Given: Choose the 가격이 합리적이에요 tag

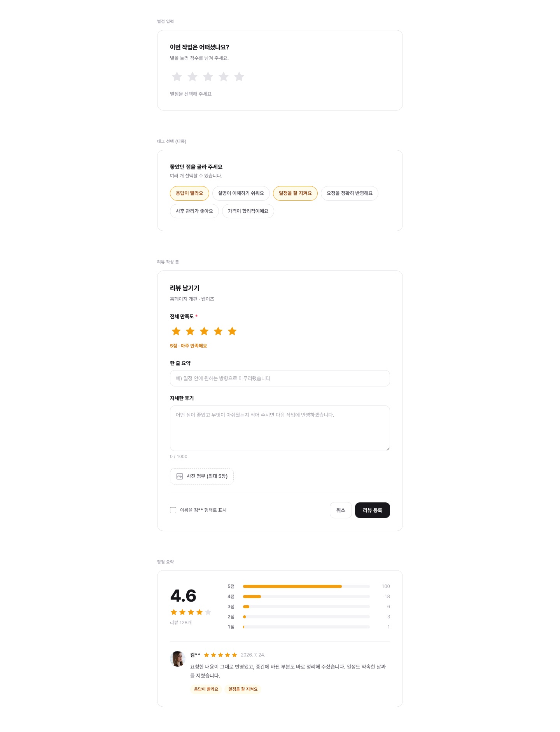Looking at the screenshot, I should (x=248, y=211).
